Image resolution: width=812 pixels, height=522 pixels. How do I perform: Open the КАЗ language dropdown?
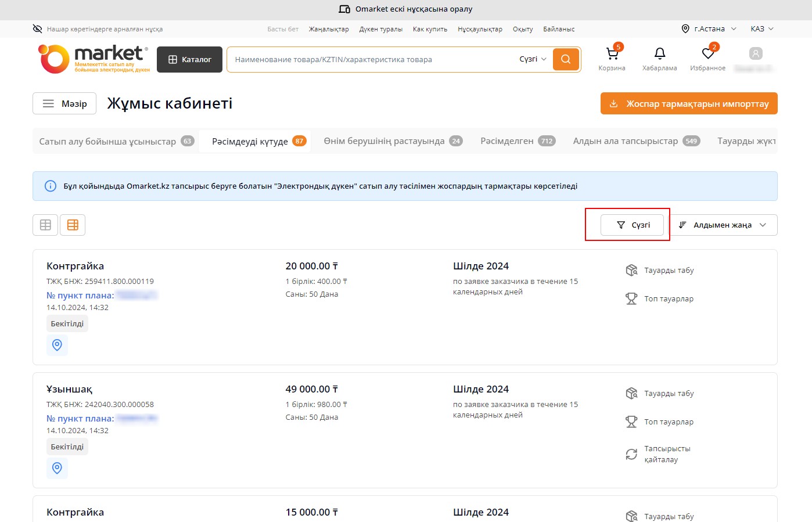[x=761, y=29]
